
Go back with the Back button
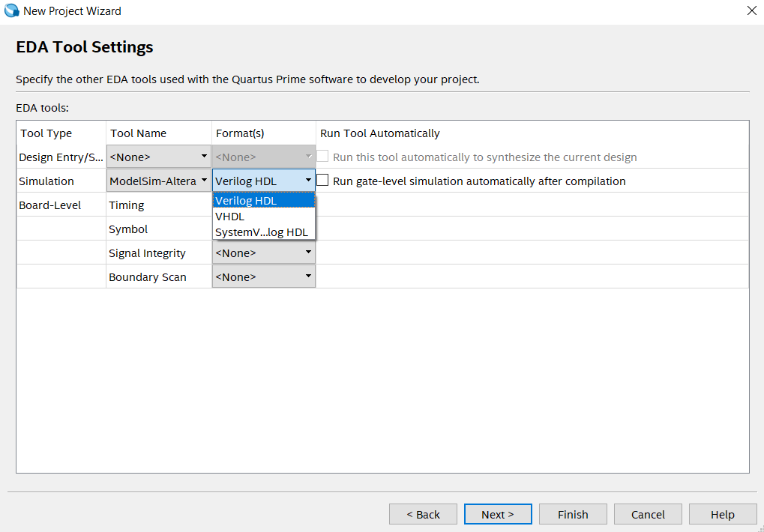423,515
